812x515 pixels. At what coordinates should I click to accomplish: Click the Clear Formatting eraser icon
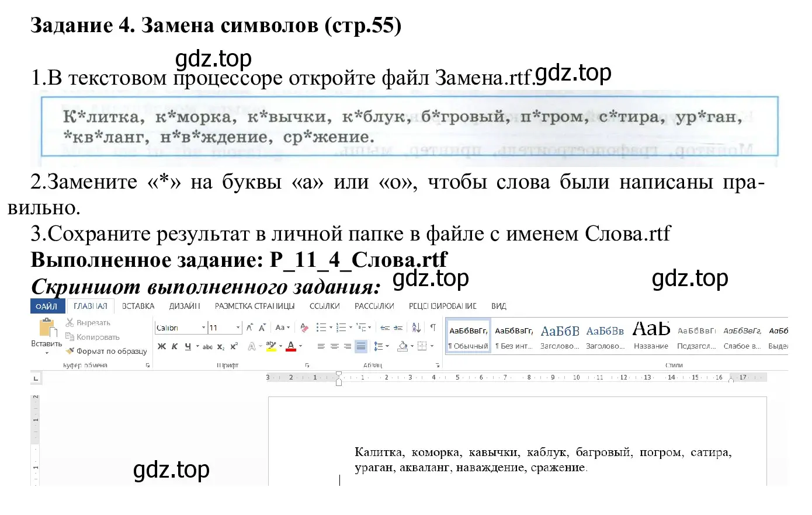click(x=304, y=328)
